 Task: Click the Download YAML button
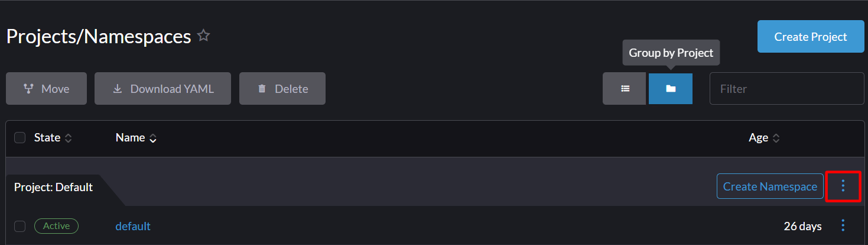tap(162, 89)
